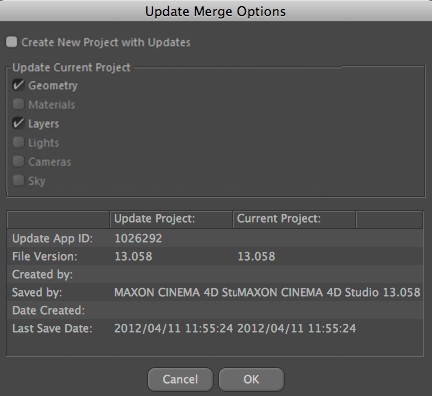This screenshot has width=432, height=396.
Task: Toggle the Sky checkbox
Action: point(18,181)
